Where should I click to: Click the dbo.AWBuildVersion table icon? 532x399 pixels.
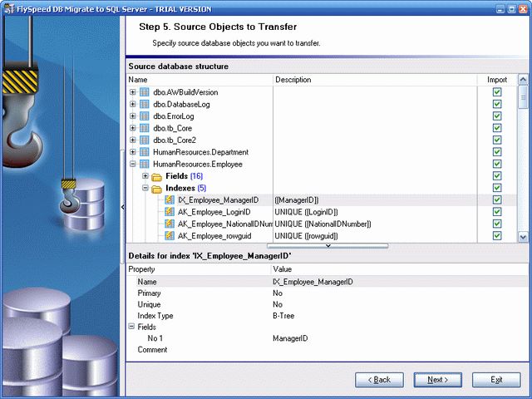(x=144, y=92)
